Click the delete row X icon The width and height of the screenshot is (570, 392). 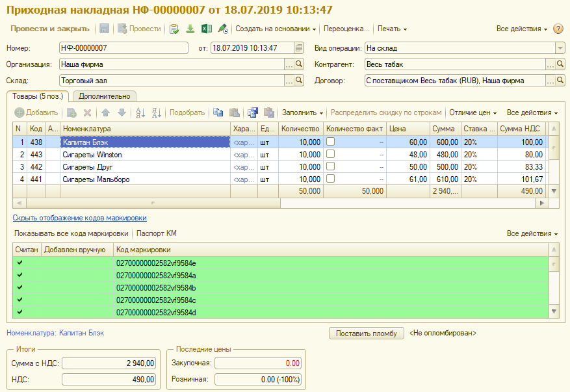(x=87, y=112)
